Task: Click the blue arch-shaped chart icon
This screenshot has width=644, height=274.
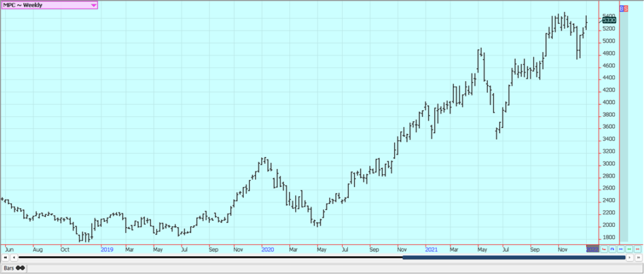Action: [x=613, y=249]
